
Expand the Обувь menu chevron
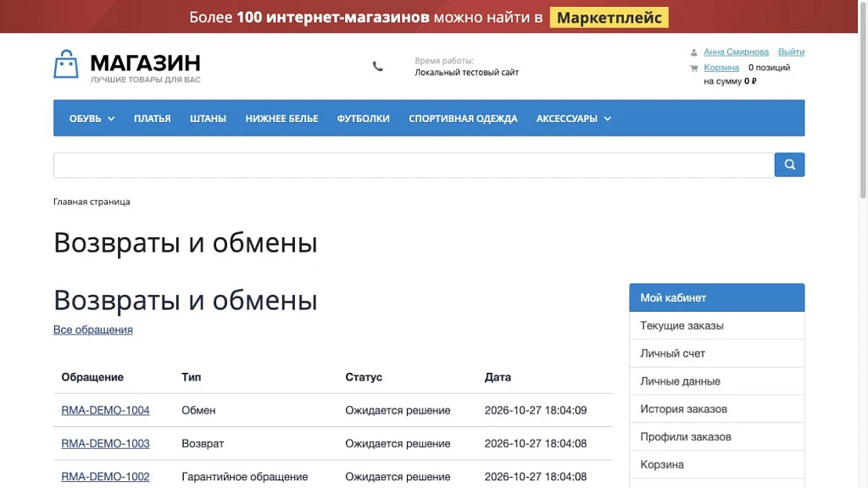click(111, 119)
